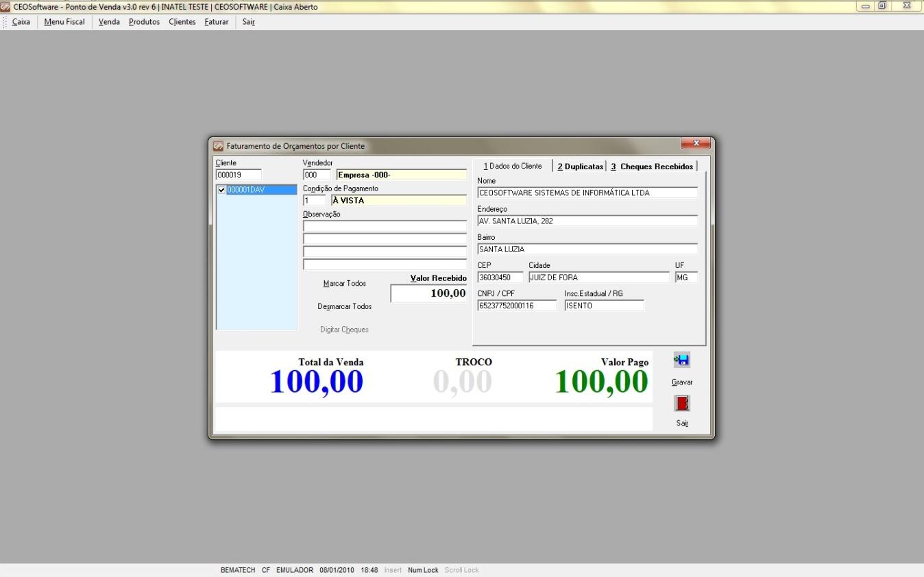This screenshot has width=924, height=577.
Task: Click the Nome field
Action: (x=587, y=193)
